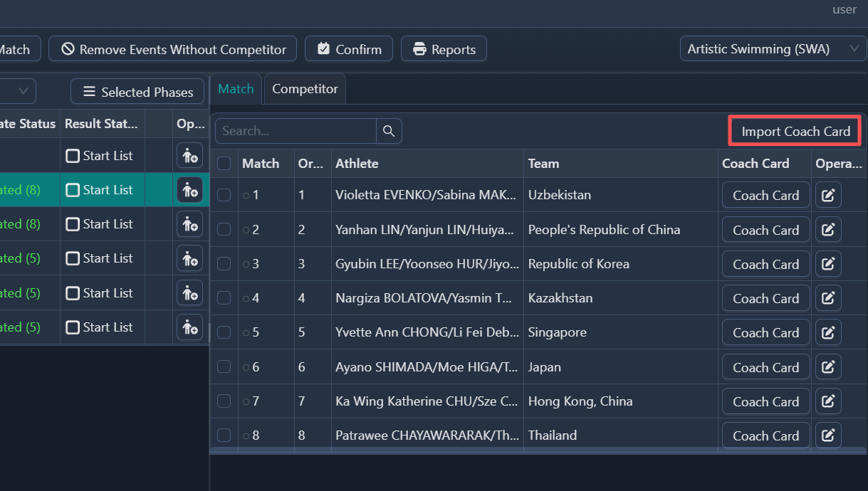
Task: Click add-competitor icon in the teal highlighted row
Action: (189, 190)
